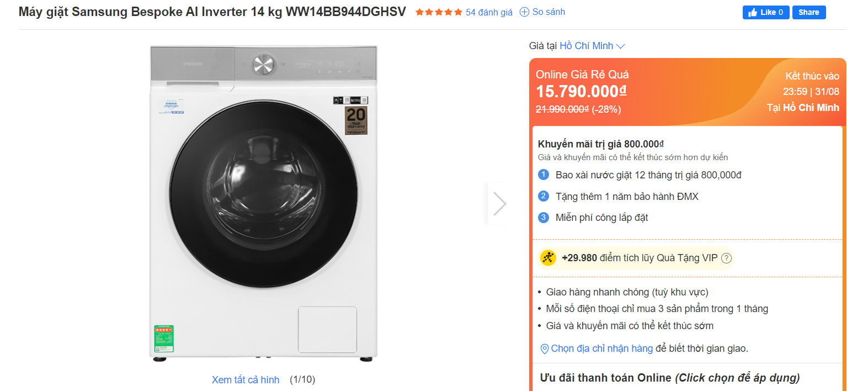Click the five-star rating icons

click(x=439, y=12)
